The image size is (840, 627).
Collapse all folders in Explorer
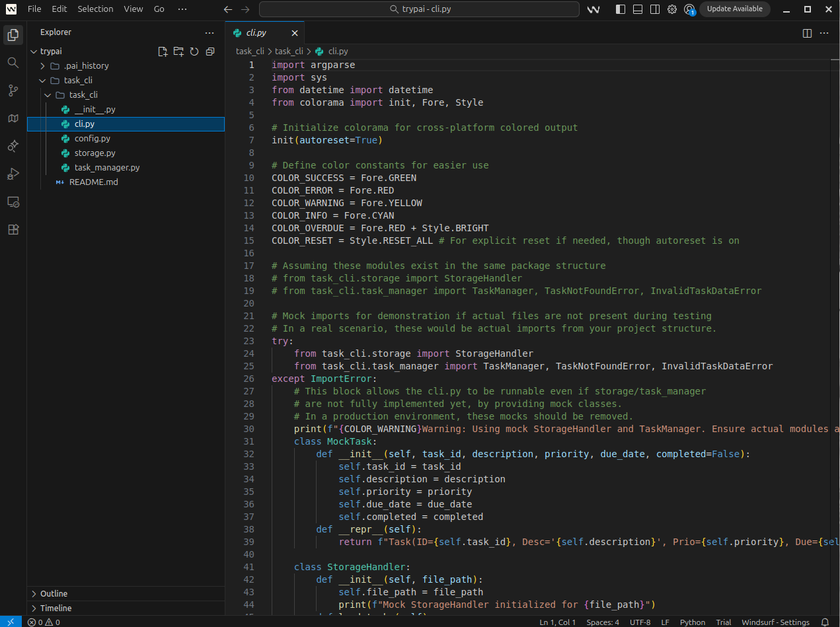pos(210,52)
